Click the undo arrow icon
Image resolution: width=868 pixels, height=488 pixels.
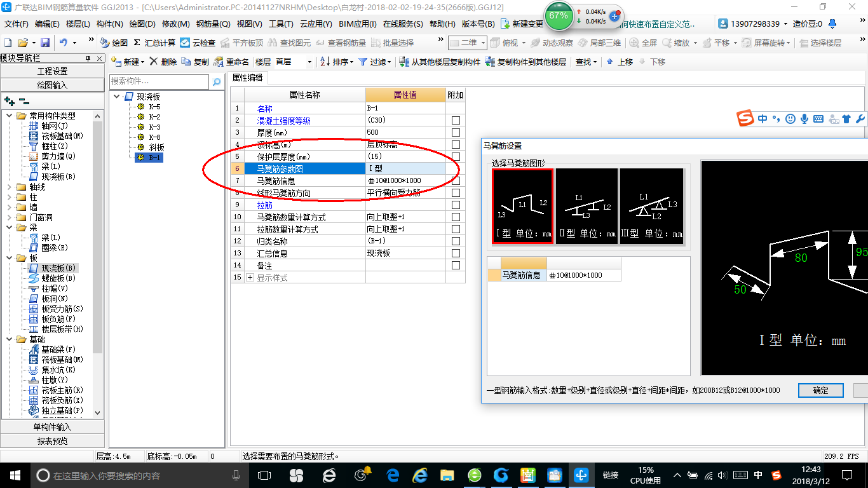(64, 43)
